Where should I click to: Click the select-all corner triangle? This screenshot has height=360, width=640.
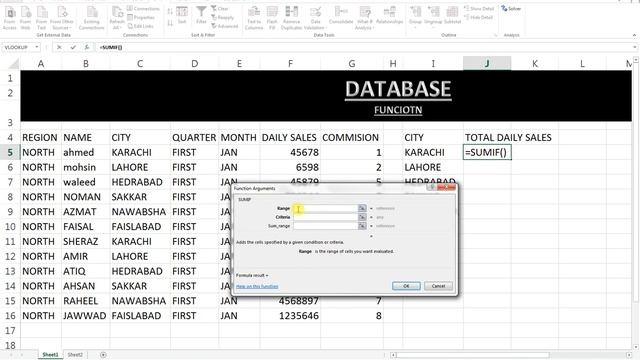coord(13,63)
